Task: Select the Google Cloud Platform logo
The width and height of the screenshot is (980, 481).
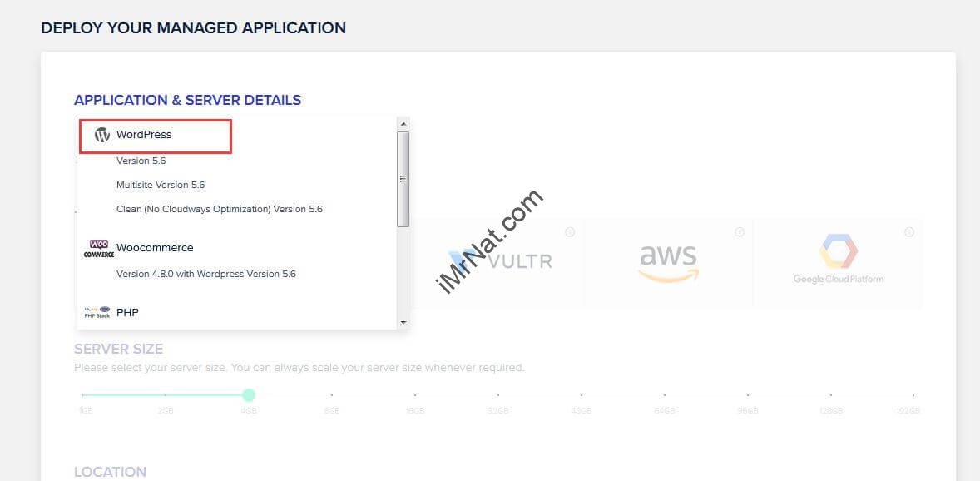Action: point(838,259)
